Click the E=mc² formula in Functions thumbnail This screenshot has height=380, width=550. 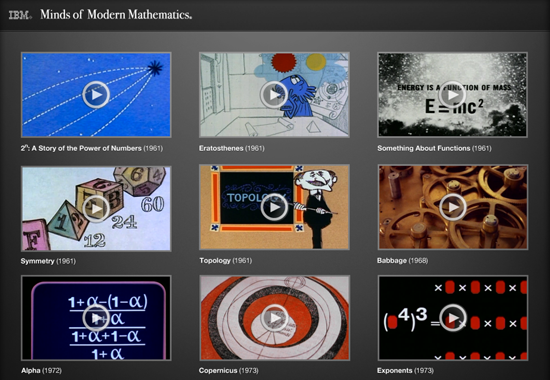[454, 106]
